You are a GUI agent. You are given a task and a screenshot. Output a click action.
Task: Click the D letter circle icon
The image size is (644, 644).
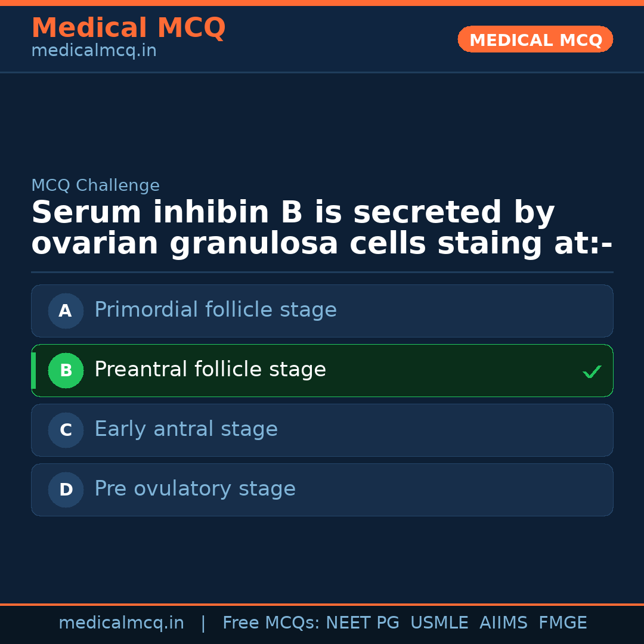66,490
